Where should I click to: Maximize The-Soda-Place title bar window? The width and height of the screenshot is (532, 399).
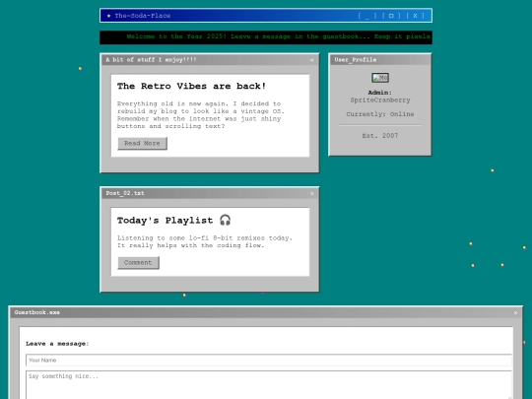coord(391,16)
